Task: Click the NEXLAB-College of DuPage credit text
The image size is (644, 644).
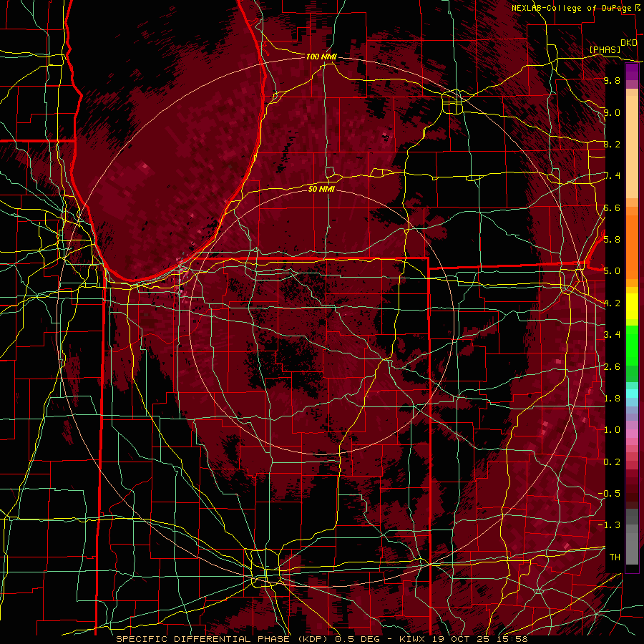Action: coord(572,8)
